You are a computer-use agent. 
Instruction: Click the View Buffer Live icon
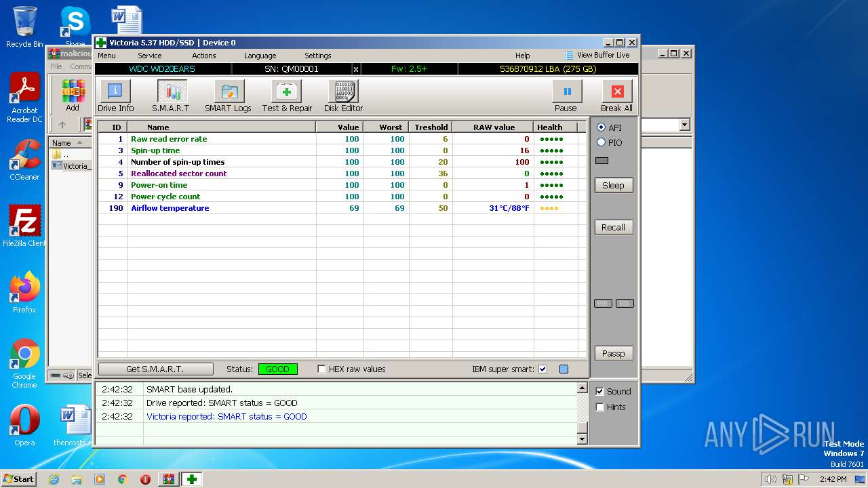(x=569, y=56)
